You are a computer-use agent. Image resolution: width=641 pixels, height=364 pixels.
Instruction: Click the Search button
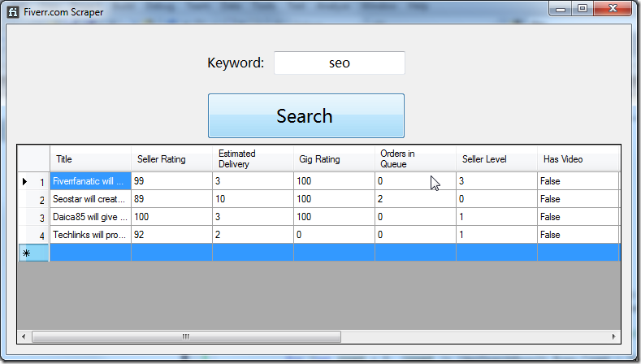coord(305,115)
